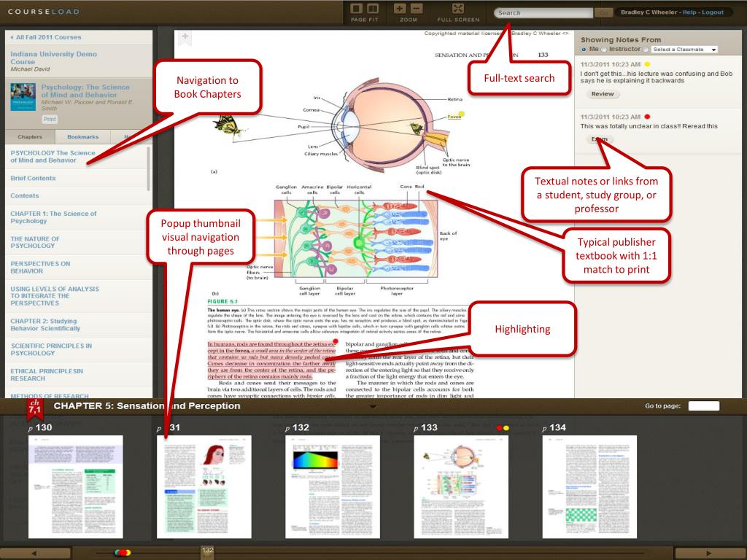
Task: Select the Page Fit icon in the toolbar
Action: coord(357,9)
